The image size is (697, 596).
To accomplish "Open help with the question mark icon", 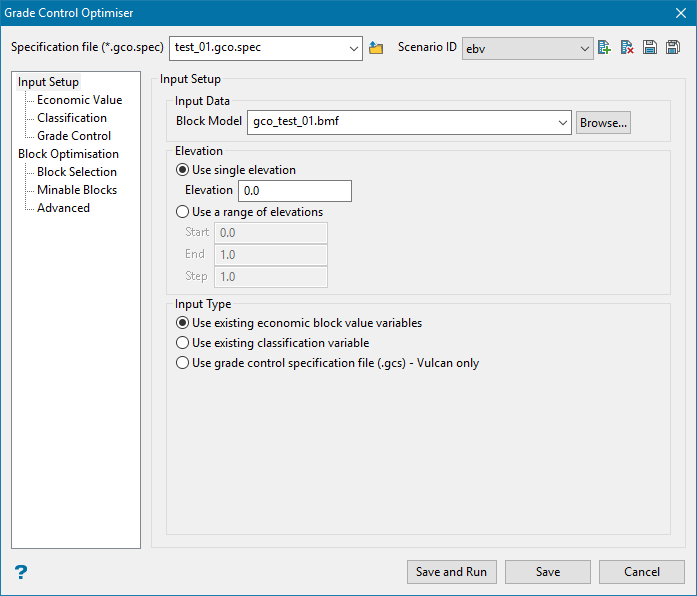I will [21, 572].
